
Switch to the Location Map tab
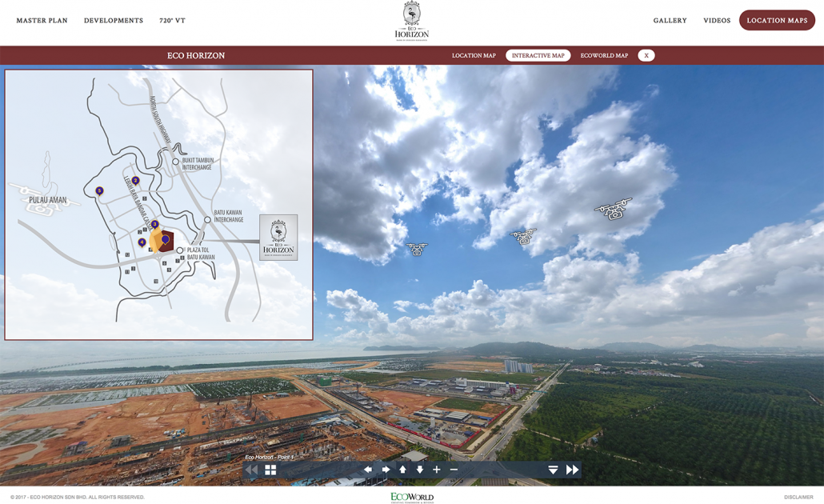coord(474,55)
